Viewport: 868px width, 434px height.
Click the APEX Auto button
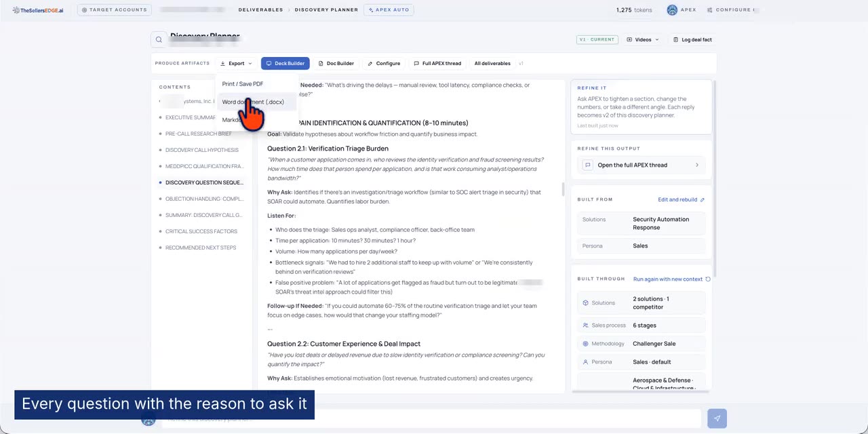tap(389, 10)
